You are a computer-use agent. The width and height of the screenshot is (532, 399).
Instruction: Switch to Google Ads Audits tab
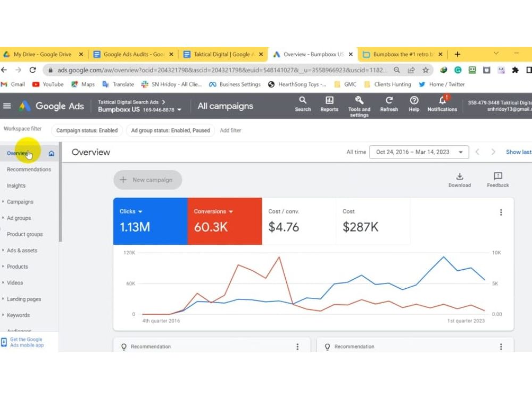click(133, 54)
